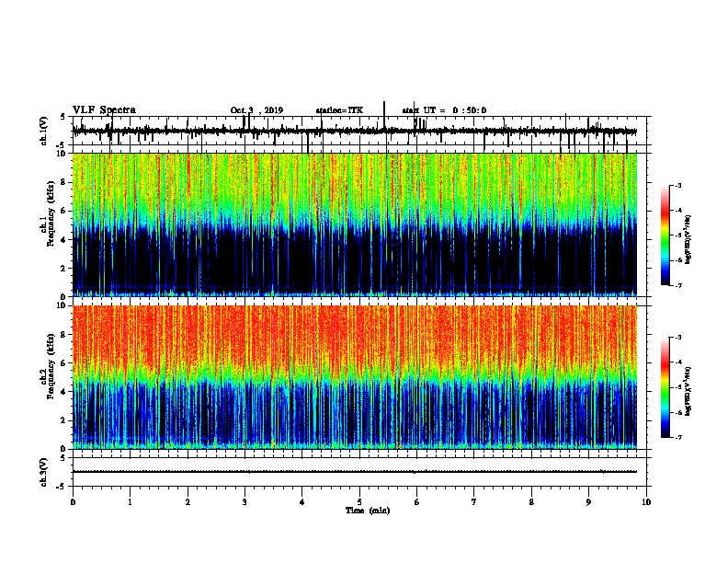The image size is (728, 563).
Task: Click the ch.1 color bar 'log(PSD)' label
Action: click(688, 239)
